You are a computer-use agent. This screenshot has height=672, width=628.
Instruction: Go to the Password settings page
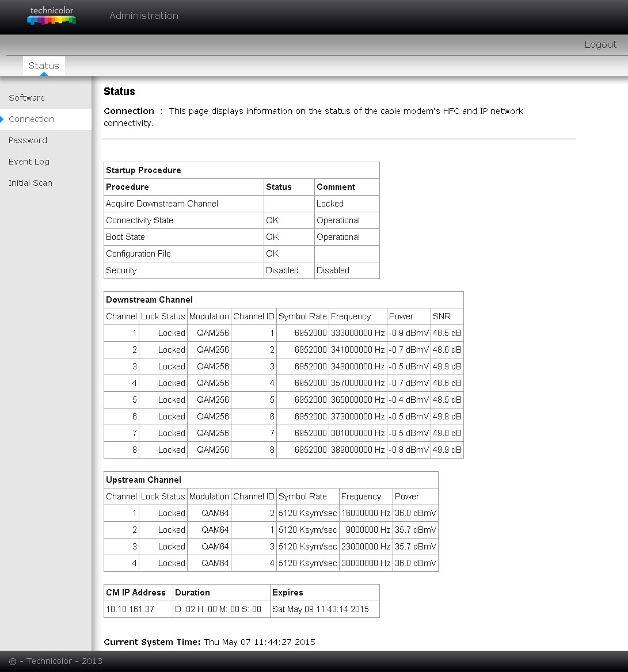(x=28, y=140)
